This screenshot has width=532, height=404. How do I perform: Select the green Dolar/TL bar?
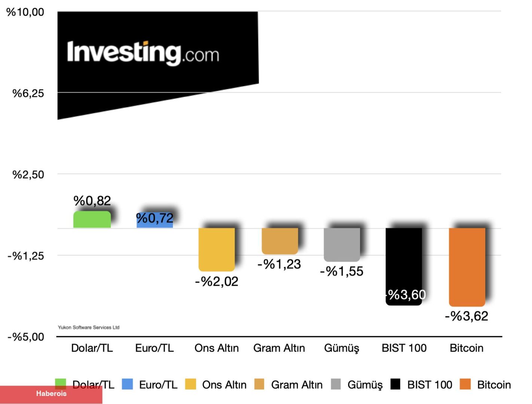point(92,220)
